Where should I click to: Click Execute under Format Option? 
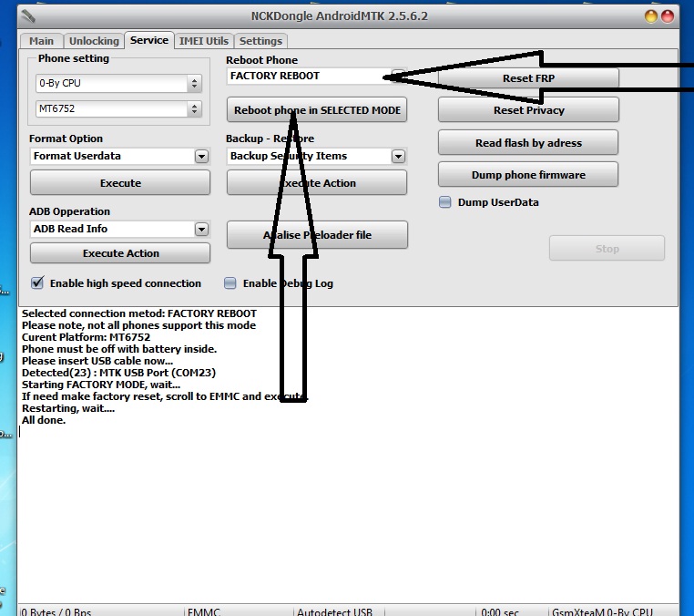[120, 183]
